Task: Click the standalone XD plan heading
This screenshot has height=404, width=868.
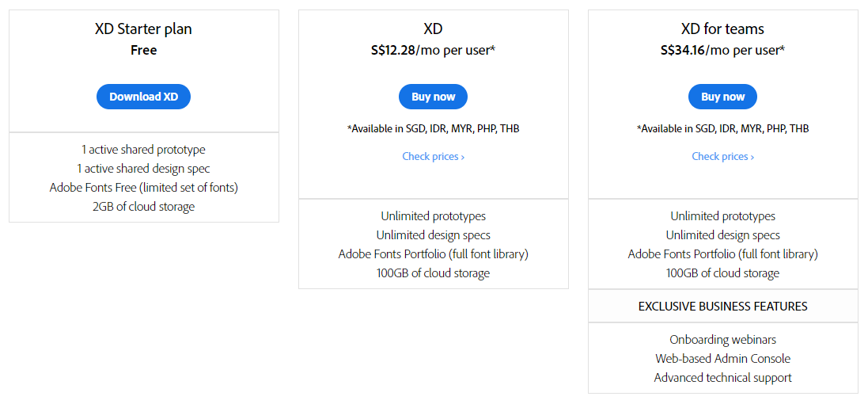Action: point(433,29)
